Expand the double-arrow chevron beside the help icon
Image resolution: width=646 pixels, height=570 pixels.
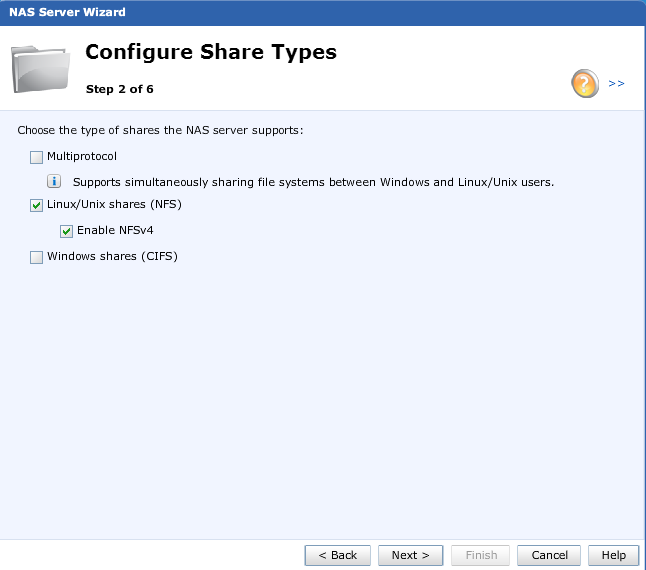616,84
